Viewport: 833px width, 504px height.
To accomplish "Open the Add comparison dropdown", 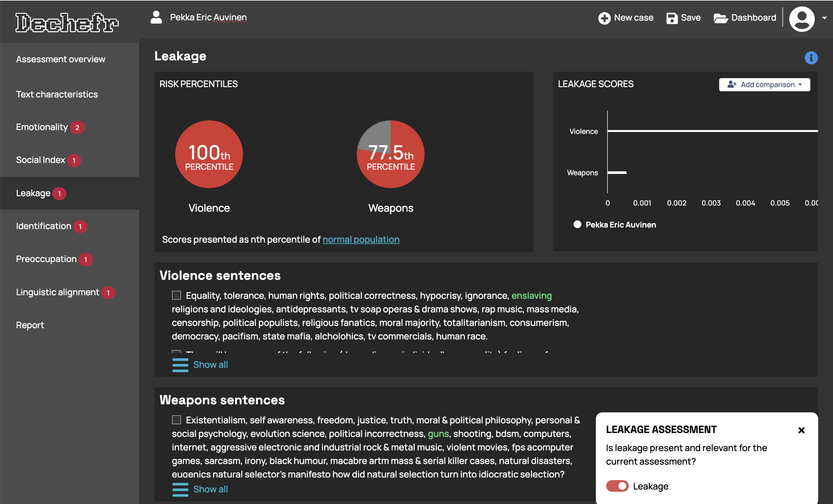I will [x=764, y=85].
